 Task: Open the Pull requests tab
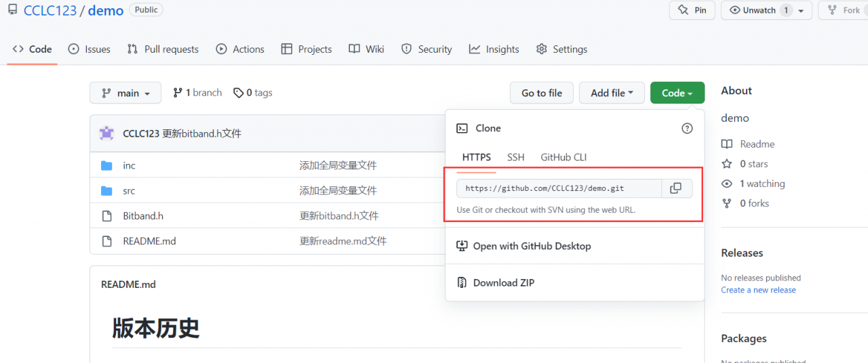tap(163, 49)
